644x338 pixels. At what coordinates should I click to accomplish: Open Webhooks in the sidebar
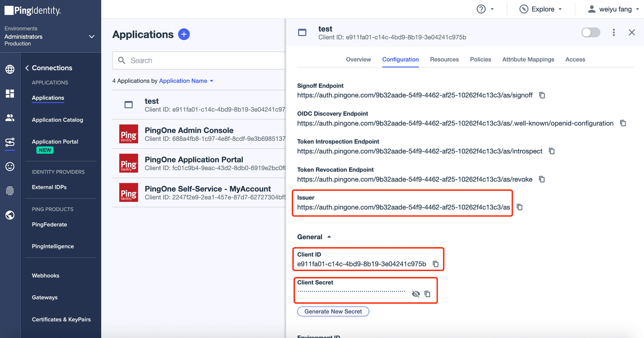click(x=45, y=276)
